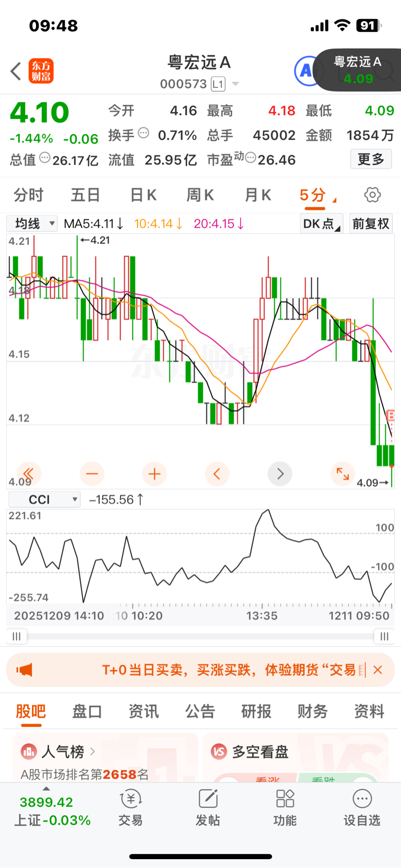
Task: Open the 均线 indicator dropdown
Action: tap(32, 223)
